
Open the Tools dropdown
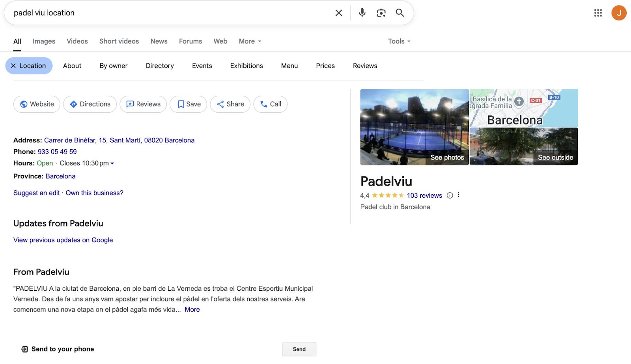(399, 41)
